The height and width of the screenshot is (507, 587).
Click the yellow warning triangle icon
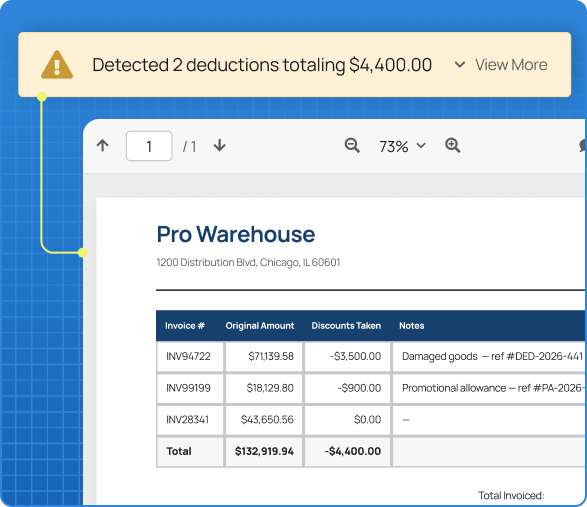click(57, 65)
